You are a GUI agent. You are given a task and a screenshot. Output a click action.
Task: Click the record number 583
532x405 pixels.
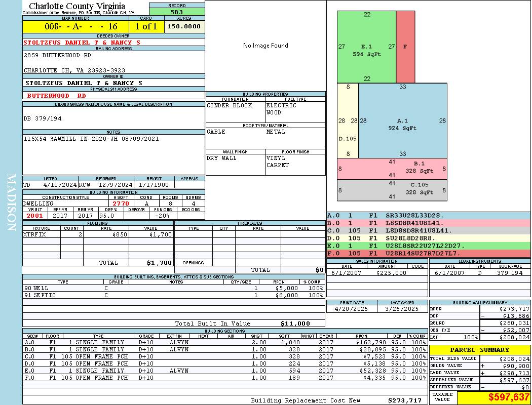(177, 12)
